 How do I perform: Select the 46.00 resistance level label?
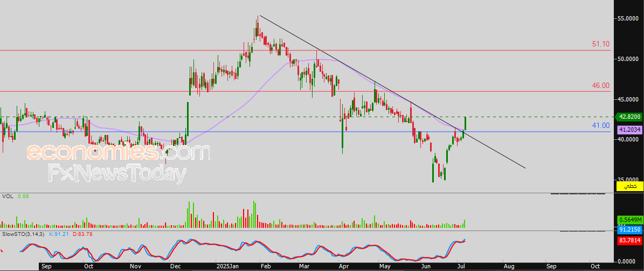(600, 85)
